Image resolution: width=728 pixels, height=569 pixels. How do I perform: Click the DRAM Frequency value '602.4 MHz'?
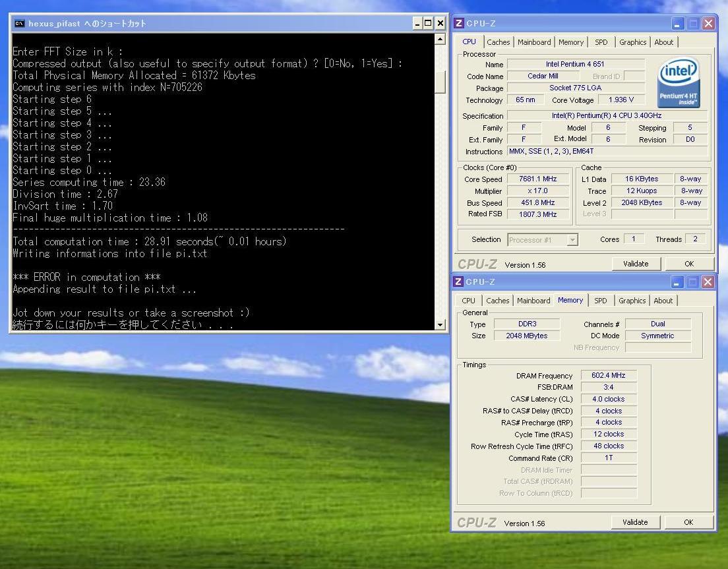pos(609,375)
